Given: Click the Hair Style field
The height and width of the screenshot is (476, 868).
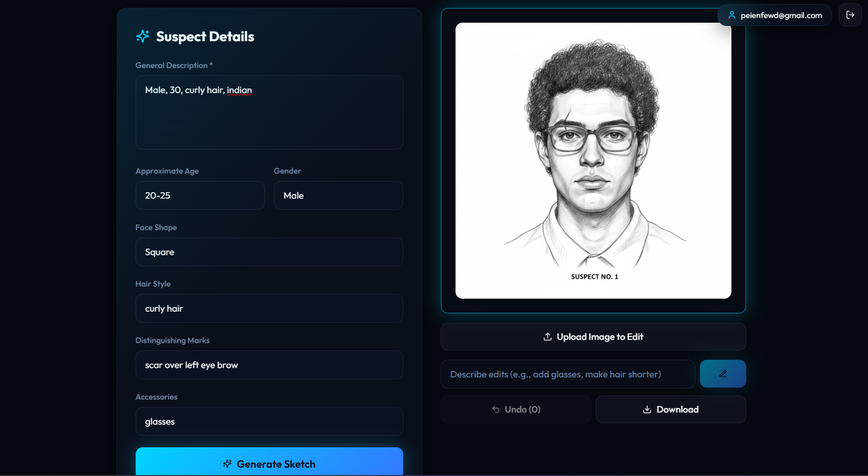Looking at the screenshot, I should coord(269,308).
